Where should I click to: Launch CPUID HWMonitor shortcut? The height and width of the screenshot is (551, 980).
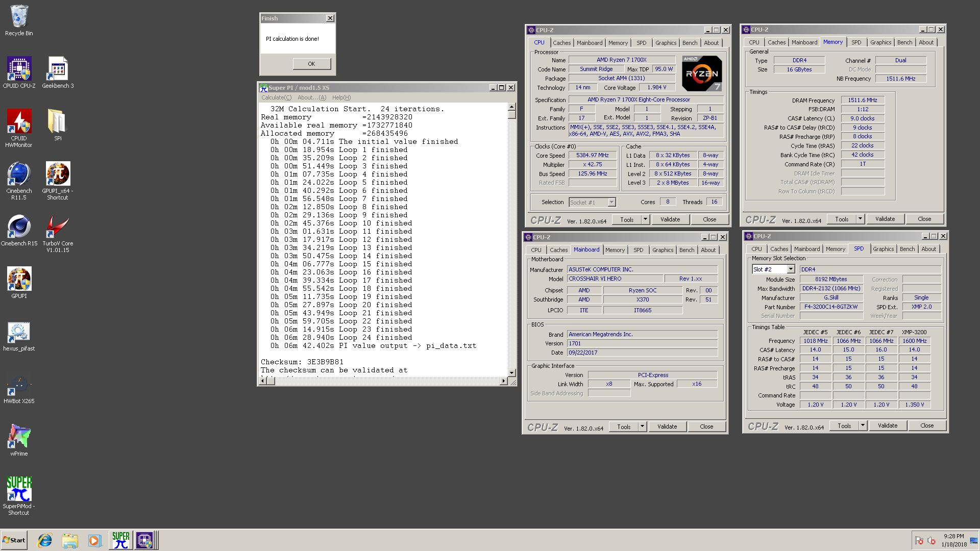[x=19, y=128]
